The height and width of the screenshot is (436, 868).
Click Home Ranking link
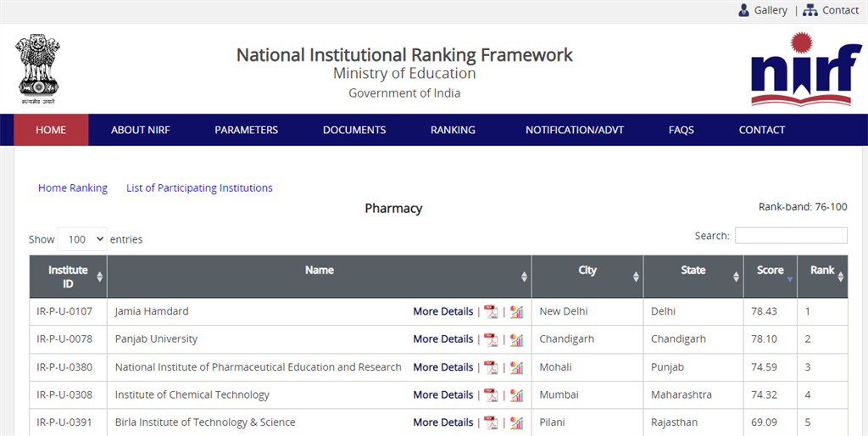coord(73,188)
